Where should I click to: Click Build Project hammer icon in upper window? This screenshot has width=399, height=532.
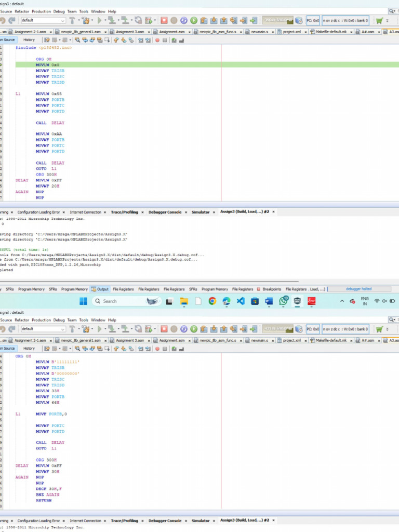72,20
